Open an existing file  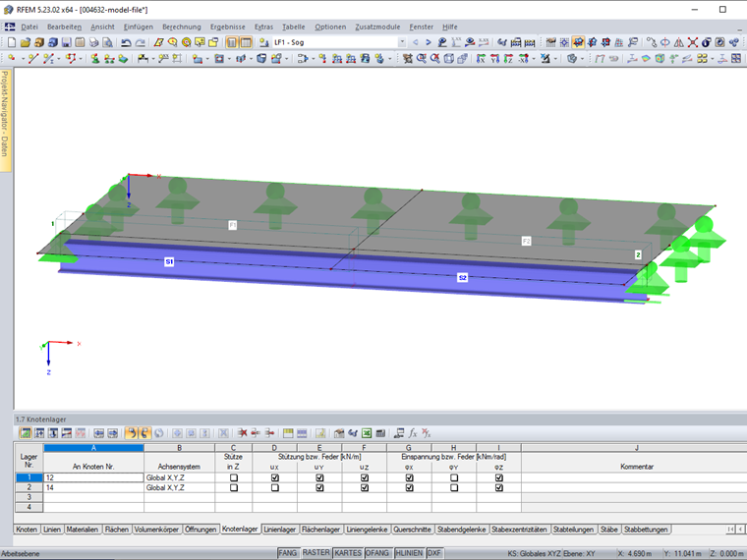[26, 42]
